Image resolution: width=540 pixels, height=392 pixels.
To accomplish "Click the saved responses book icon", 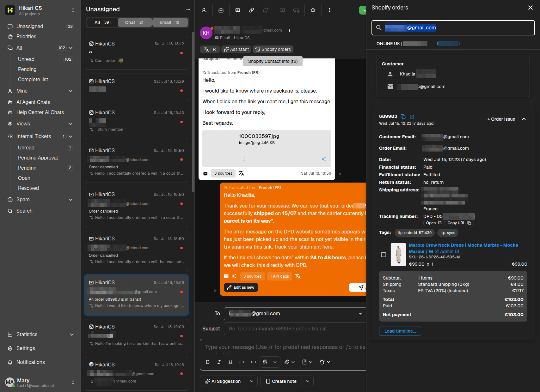I will [x=304, y=362].
